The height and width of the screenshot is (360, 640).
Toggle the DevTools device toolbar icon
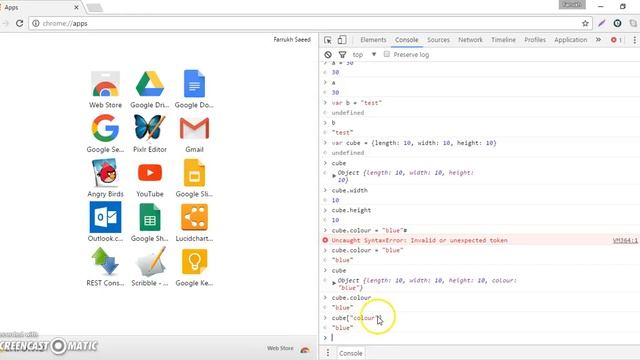pyautogui.click(x=342, y=40)
